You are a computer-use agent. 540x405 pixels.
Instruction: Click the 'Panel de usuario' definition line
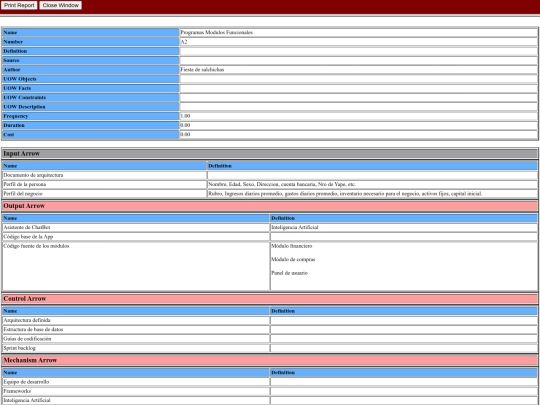click(x=289, y=273)
